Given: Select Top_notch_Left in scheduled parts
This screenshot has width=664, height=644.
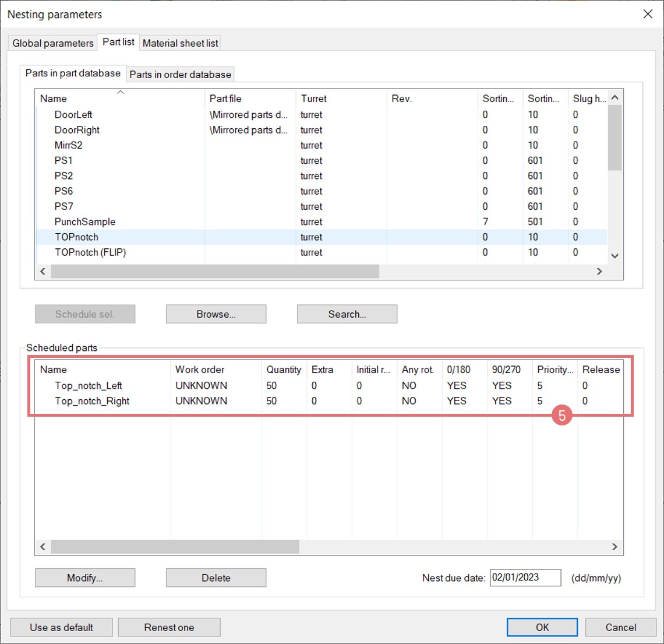Looking at the screenshot, I should click(x=89, y=386).
